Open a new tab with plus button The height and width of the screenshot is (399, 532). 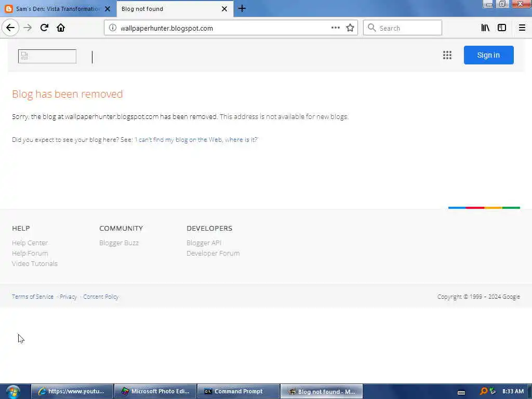point(242,8)
